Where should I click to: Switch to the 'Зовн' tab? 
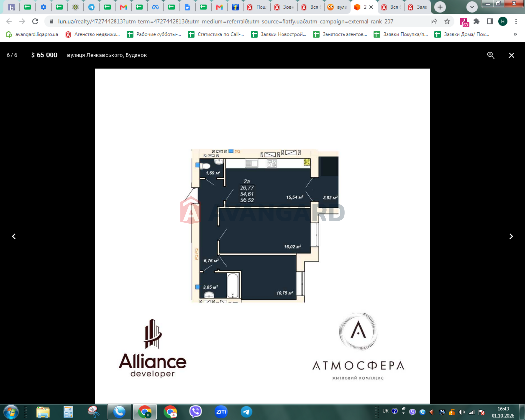(x=284, y=7)
